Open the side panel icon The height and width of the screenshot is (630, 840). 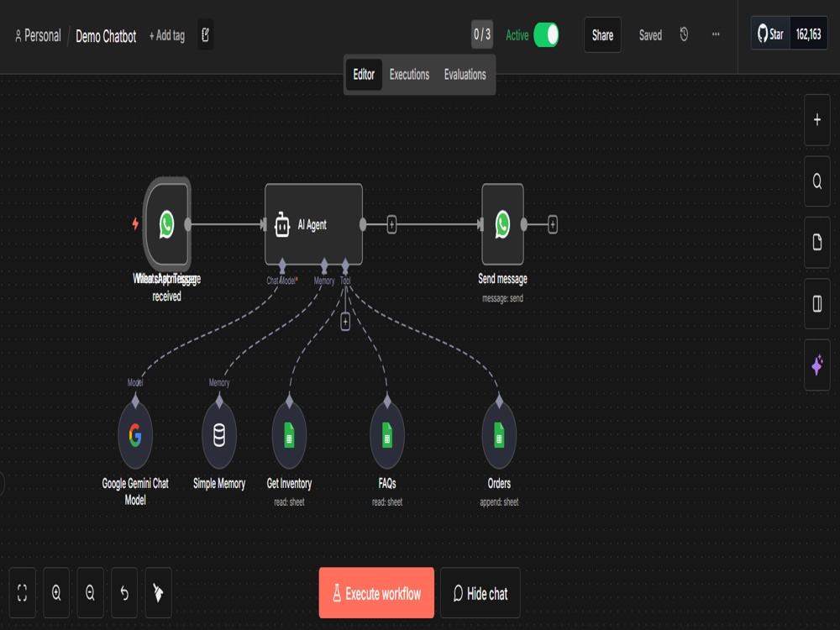tap(817, 304)
